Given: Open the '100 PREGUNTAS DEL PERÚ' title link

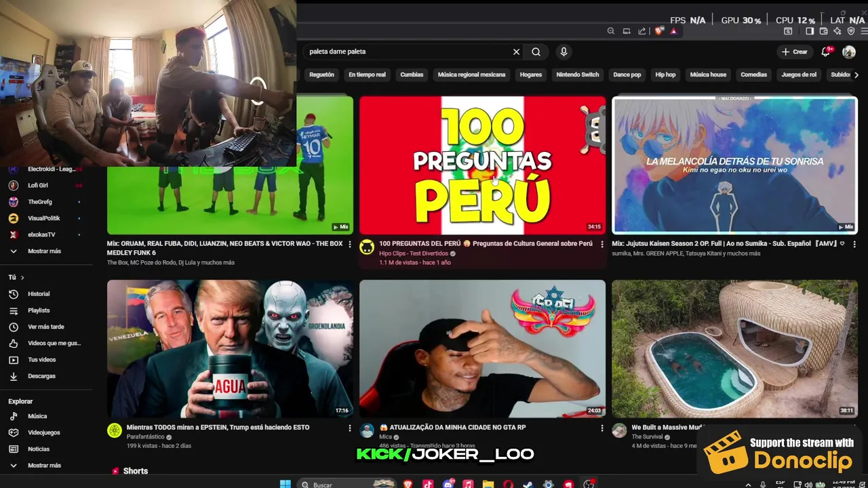Looking at the screenshot, I should coord(486,243).
